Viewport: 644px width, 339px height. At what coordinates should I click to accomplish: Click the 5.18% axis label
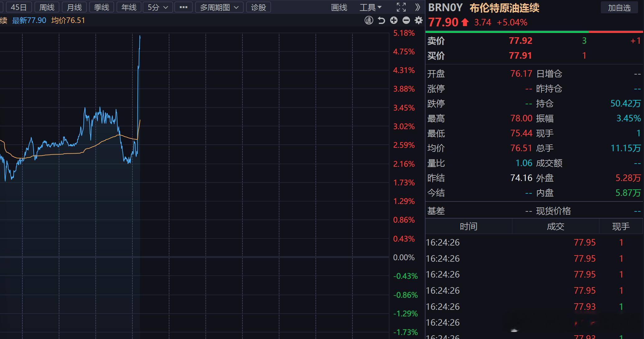404,33
